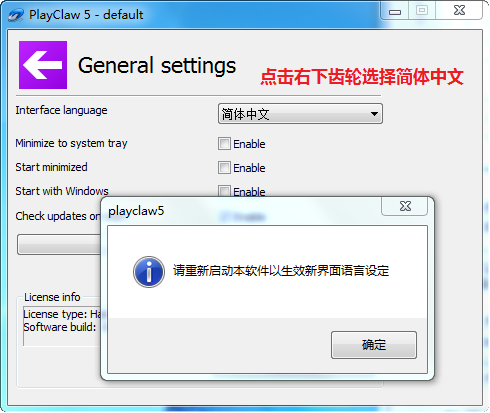Click the red Chinese instruction text
Screen dimensions: 490x413
(x=362, y=77)
